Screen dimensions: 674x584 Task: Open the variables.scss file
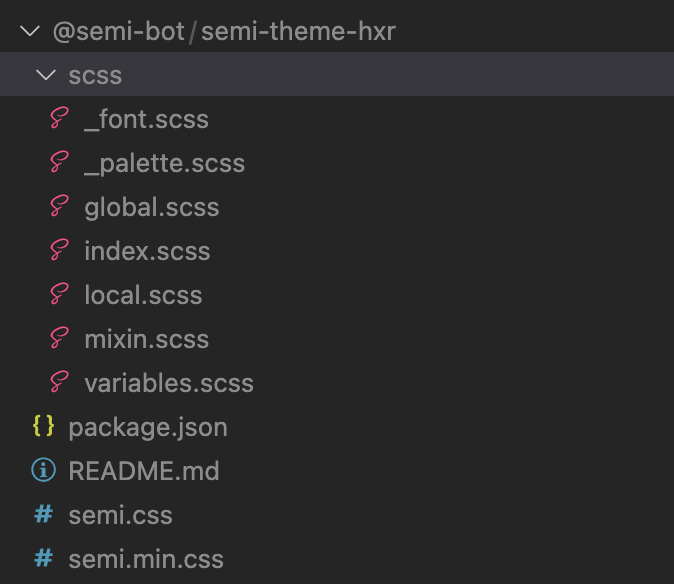pyautogui.click(x=169, y=382)
